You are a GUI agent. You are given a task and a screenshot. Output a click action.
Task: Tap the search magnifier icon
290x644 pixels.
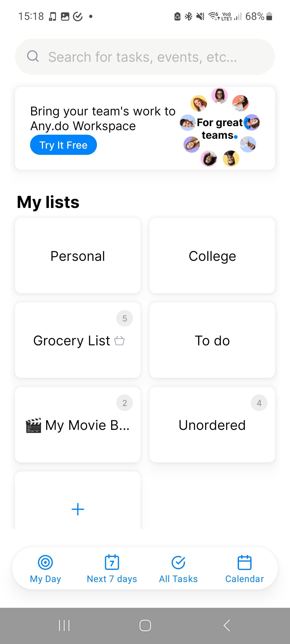(x=33, y=56)
